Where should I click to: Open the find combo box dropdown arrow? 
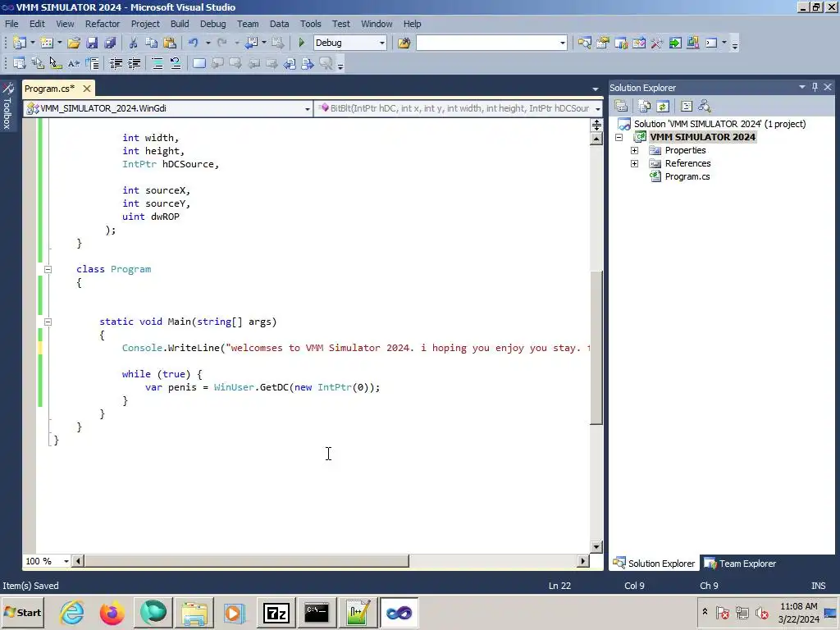[x=563, y=43]
